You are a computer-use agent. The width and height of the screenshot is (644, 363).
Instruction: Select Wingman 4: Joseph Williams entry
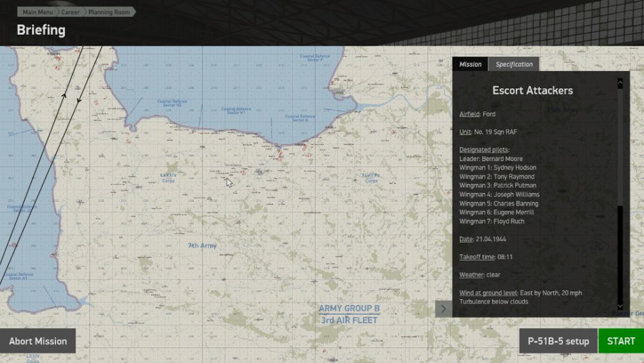pyautogui.click(x=499, y=195)
